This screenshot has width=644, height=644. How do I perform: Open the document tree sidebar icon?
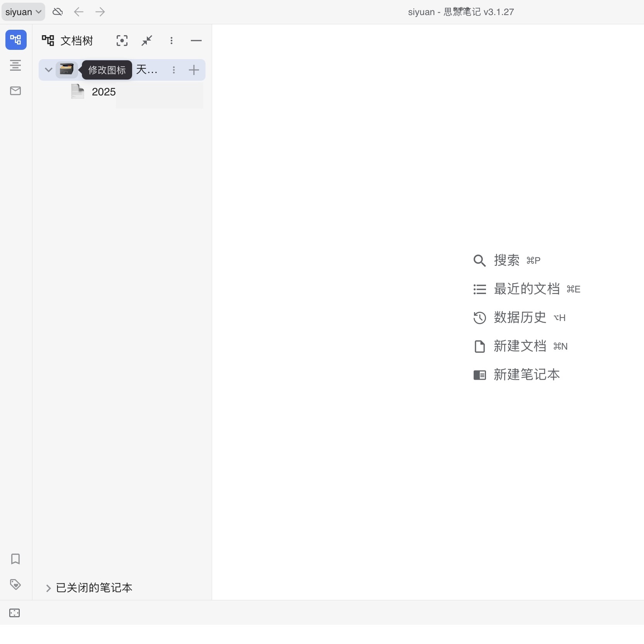pos(16,40)
